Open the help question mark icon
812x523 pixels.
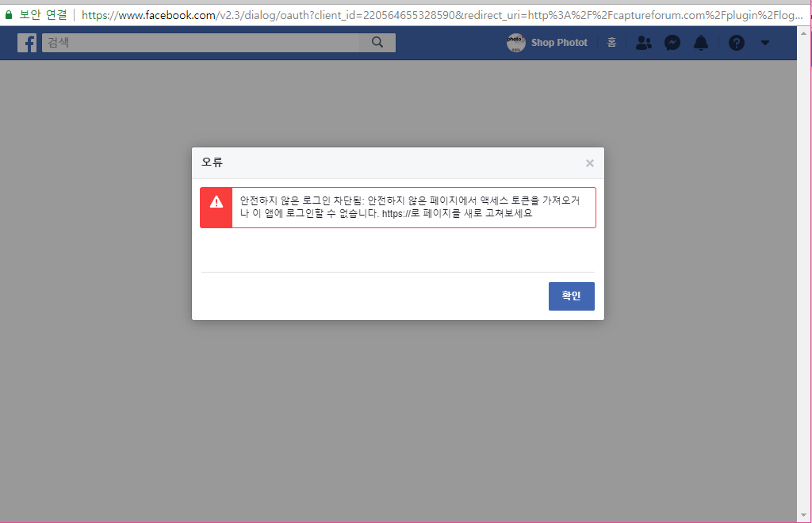(x=737, y=43)
